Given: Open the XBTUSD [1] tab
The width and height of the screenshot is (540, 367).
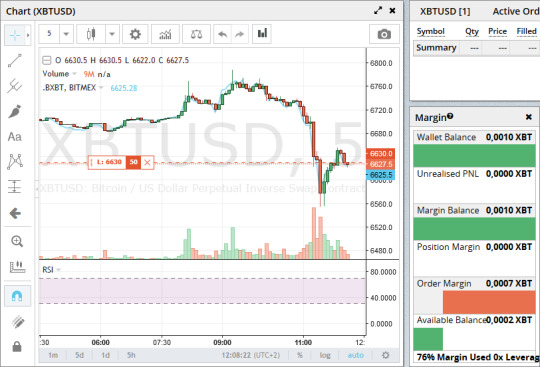Looking at the screenshot, I should tap(445, 11).
